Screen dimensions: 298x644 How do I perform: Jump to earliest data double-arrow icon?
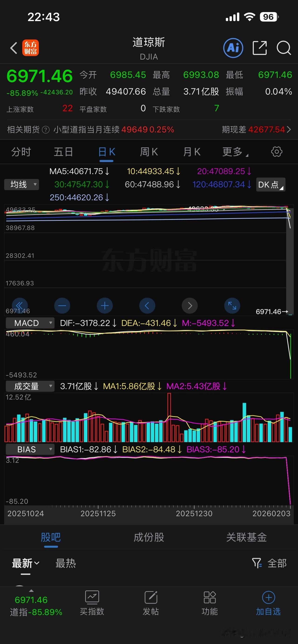coord(20,306)
